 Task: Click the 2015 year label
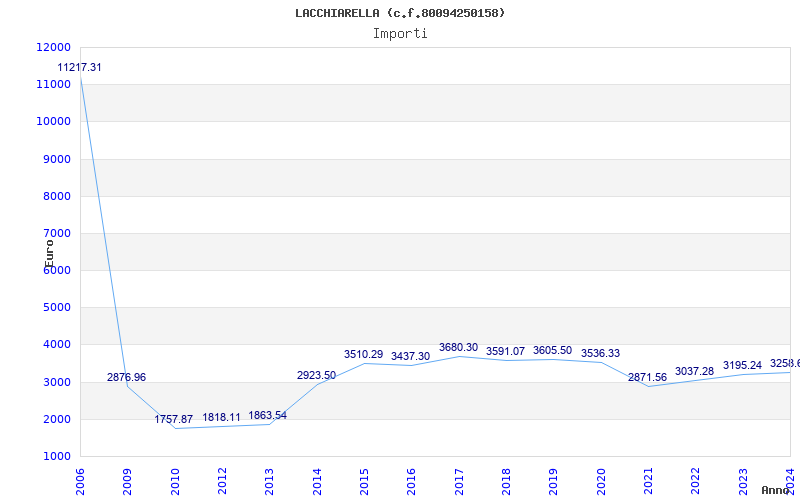[364, 481]
